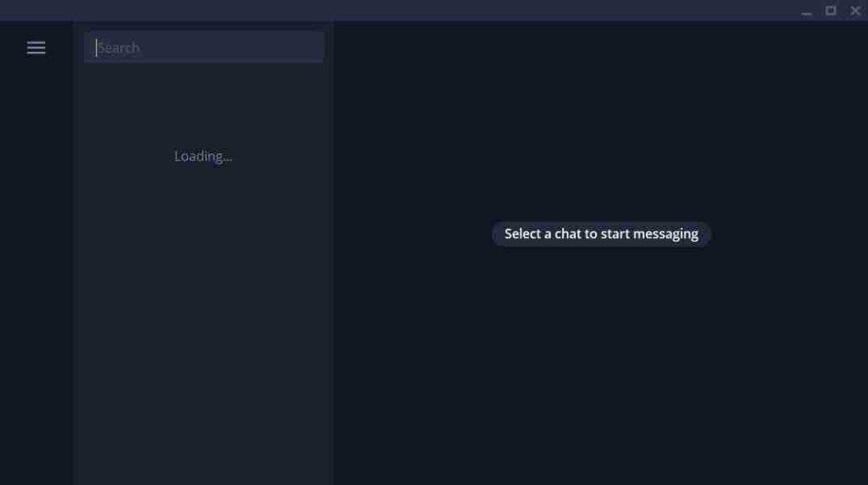Hit the restore/maximize square icon
The width and height of the screenshot is (868, 485).
pyautogui.click(x=831, y=11)
